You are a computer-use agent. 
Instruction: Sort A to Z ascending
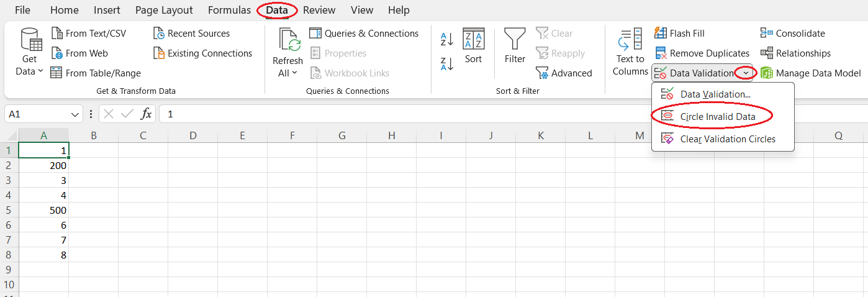pyautogui.click(x=447, y=40)
